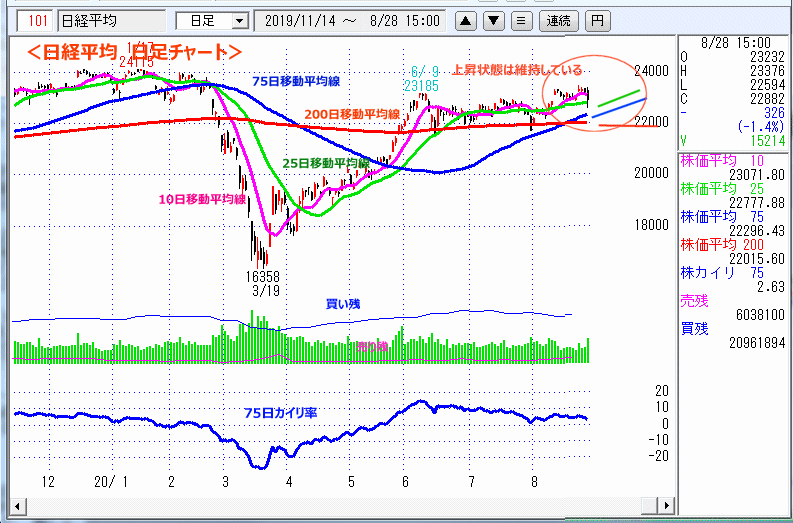Select the 日経平均 name field
Viewport: 793px width, 523px height.
coord(111,20)
